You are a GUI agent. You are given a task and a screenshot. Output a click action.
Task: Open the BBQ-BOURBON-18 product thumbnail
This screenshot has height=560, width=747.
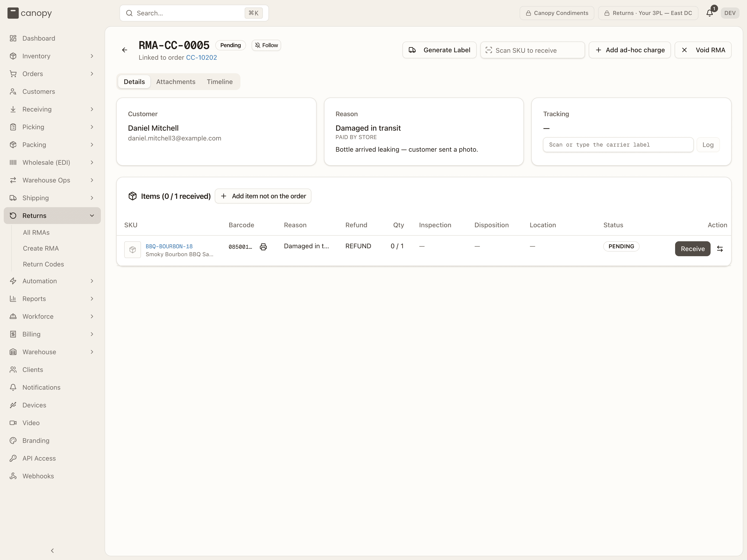[x=132, y=249]
